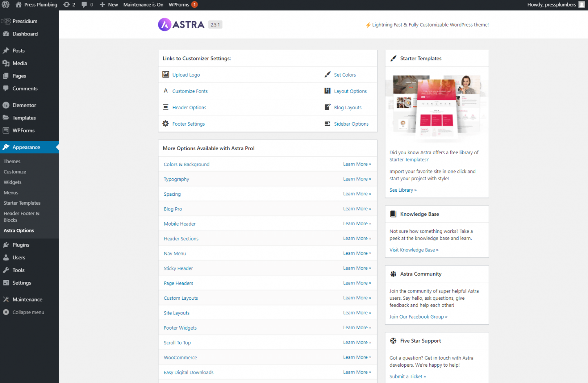This screenshot has width=588, height=383.
Task: Open the Upload Logo link
Action: click(186, 75)
